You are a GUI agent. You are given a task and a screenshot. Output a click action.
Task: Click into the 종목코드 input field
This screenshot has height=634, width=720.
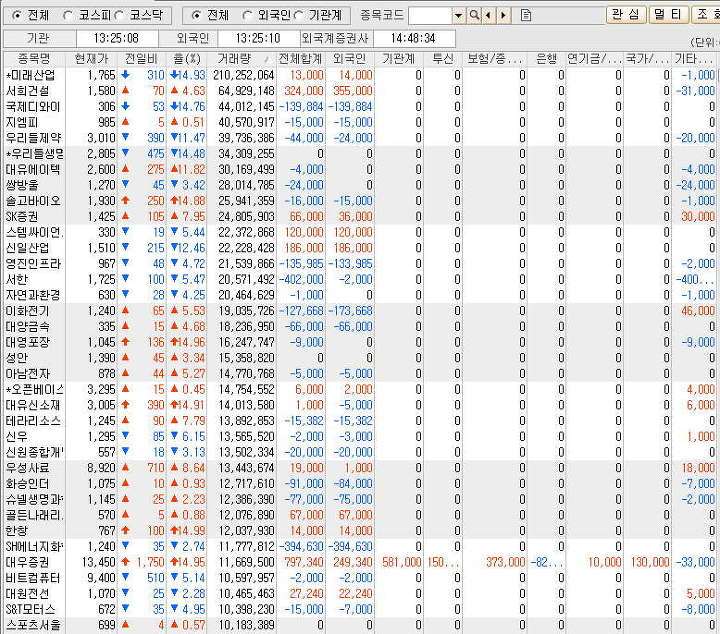tap(430, 16)
